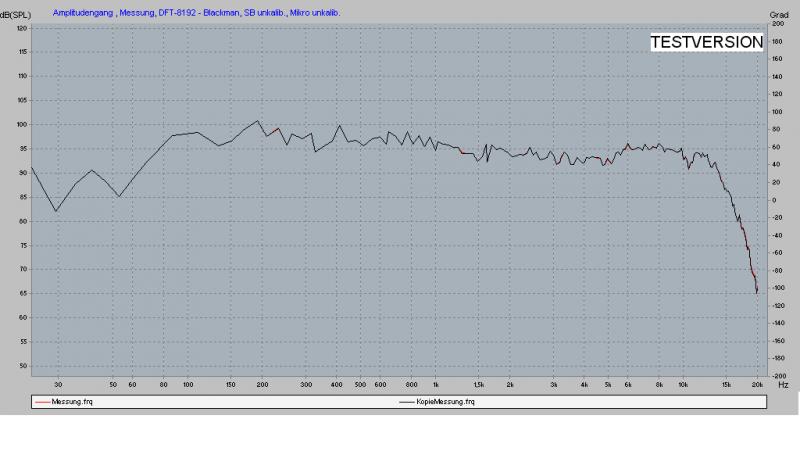Click the Hz frequency unit label
The image size is (800, 469).
783,385
